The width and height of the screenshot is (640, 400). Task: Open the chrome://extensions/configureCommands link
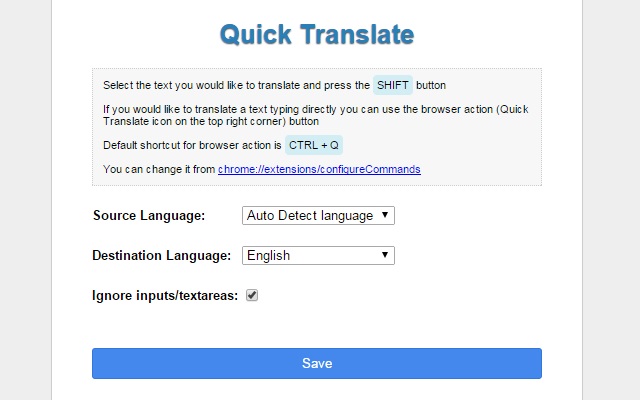point(319,170)
